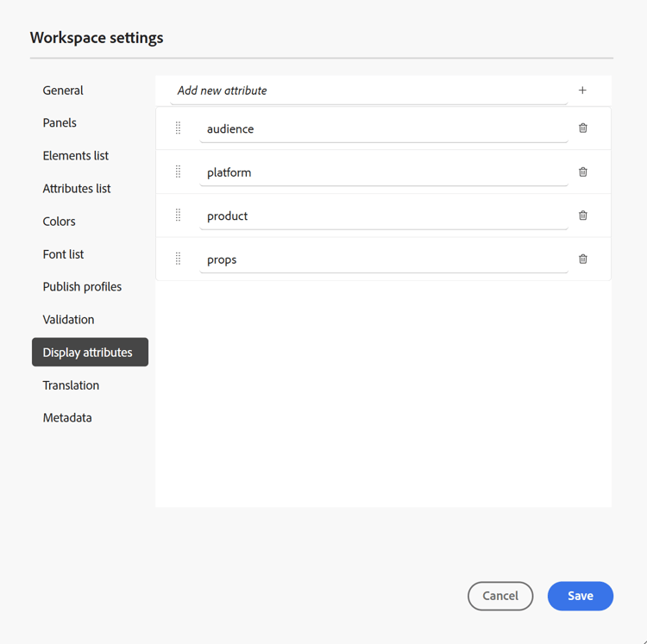Click the platform row drag handle
The image size is (647, 644).
pyautogui.click(x=179, y=172)
